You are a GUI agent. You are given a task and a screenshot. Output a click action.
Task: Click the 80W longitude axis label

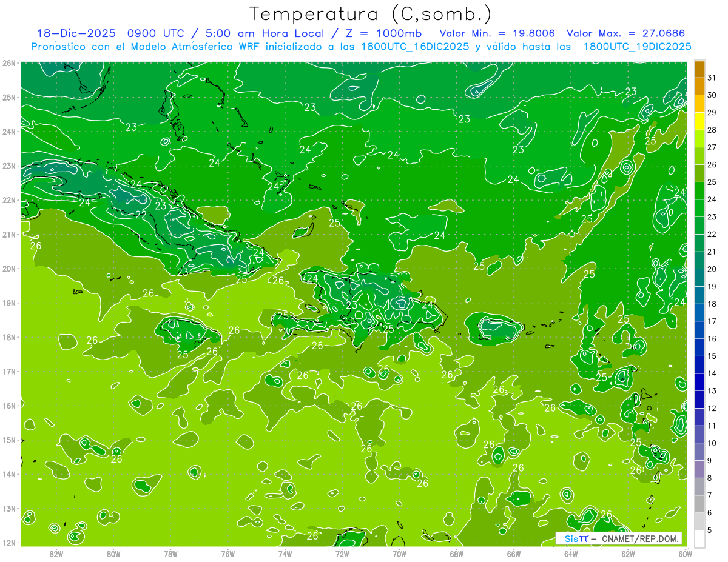[x=113, y=554]
